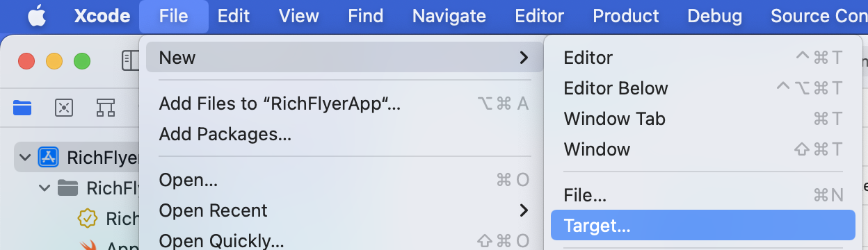868x250 pixels.
Task: Choose Target… from New submenu
Action: [702, 226]
